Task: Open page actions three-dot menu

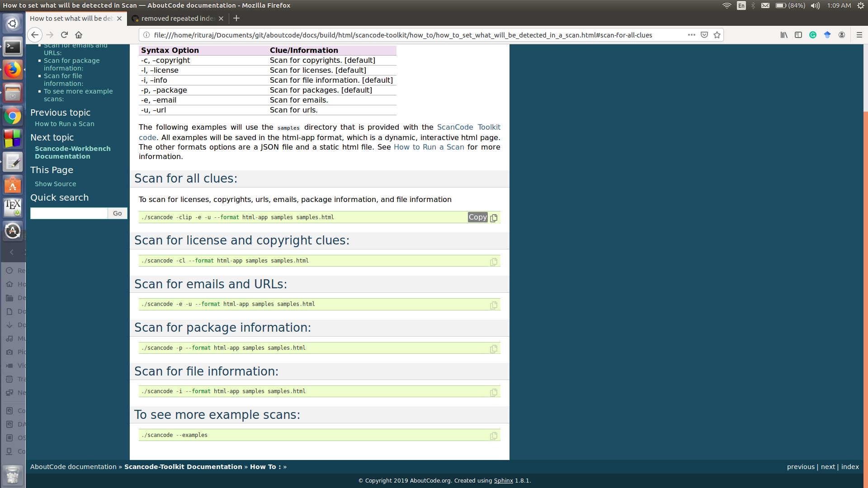Action: coord(691,35)
